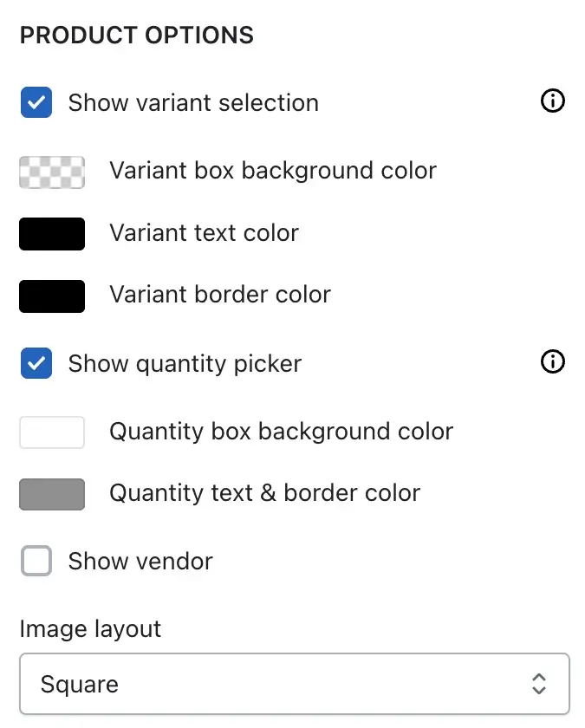This screenshot has height=728, width=585.
Task: Select Quantity text & border color swatch
Action: pos(52,495)
